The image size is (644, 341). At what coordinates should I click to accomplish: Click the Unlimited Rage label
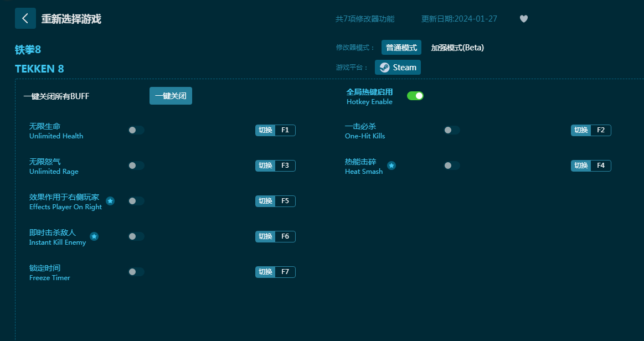(x=54, y=172)
